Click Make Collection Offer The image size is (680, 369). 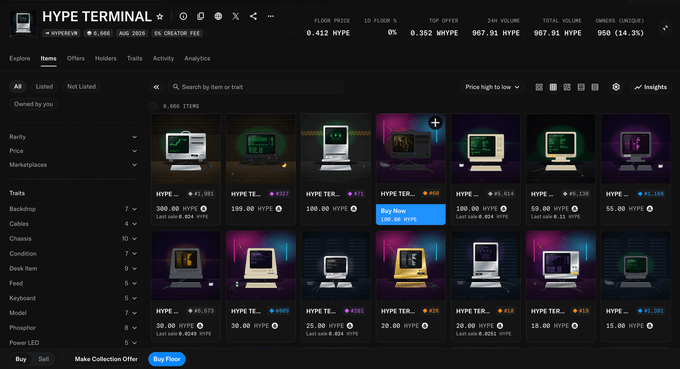pyautogui.click(x=106, y=359)
